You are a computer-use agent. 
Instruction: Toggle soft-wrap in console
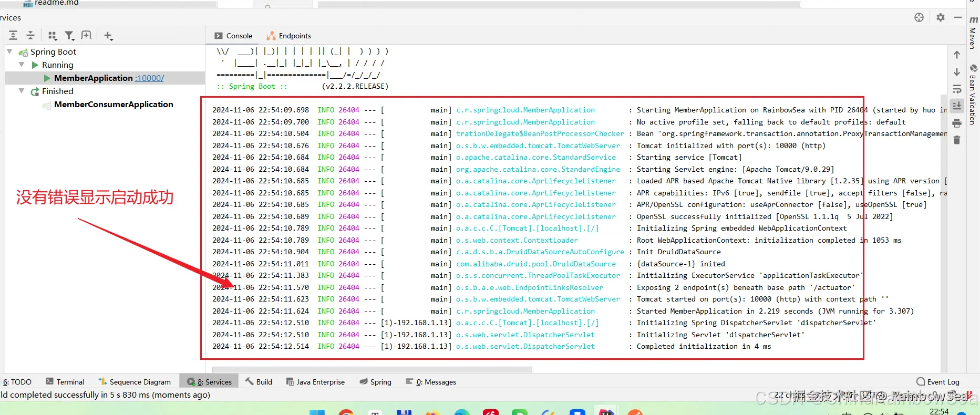click(957, 89)
